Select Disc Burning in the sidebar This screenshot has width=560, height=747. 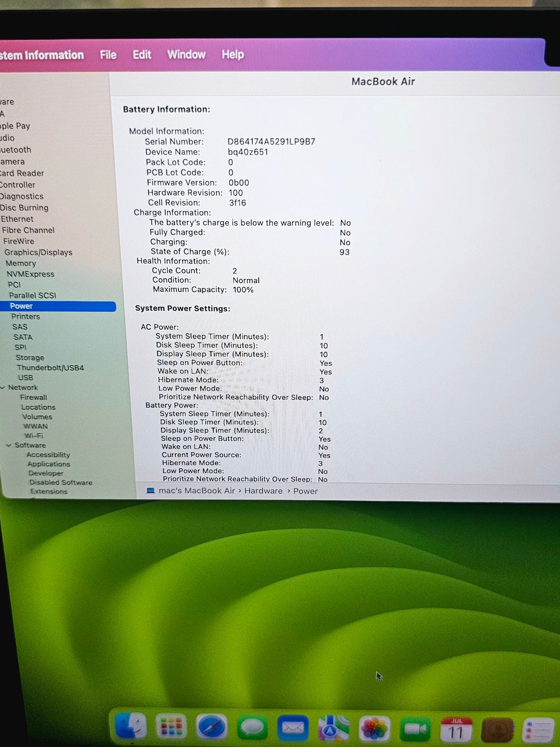pos(24,208)
